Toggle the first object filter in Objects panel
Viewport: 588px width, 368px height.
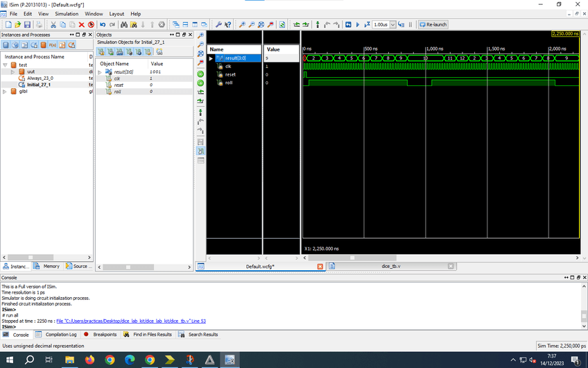click(x=101, y=52)
